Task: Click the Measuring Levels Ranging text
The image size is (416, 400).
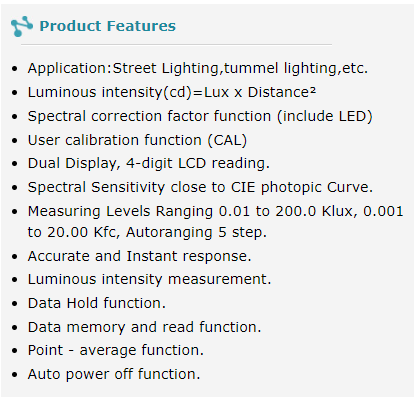Action: [120, 211]
